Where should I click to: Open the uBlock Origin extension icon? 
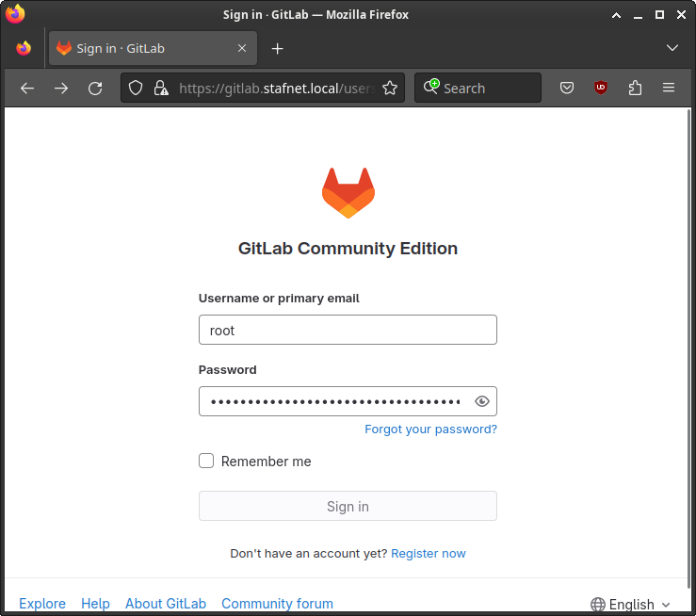[601, 88]
